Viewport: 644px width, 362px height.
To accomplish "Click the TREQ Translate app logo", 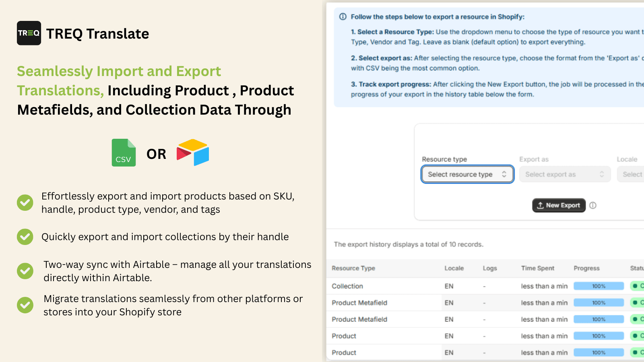I will pos(29,33).
